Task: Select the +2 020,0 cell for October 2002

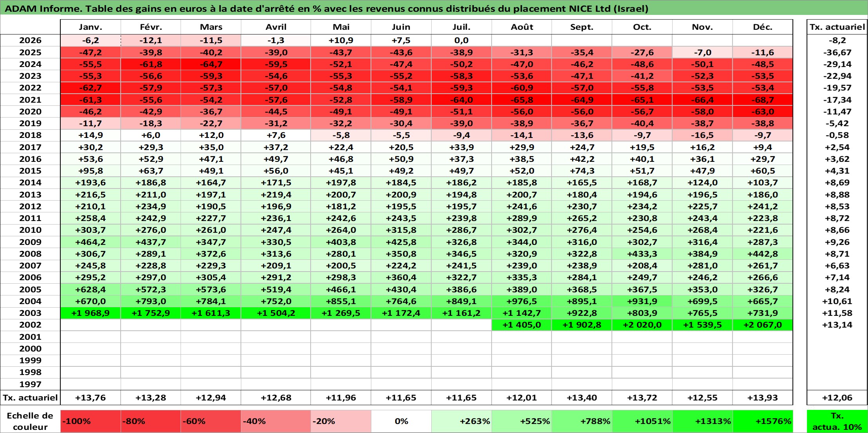Action: click(x=642, y=325)
